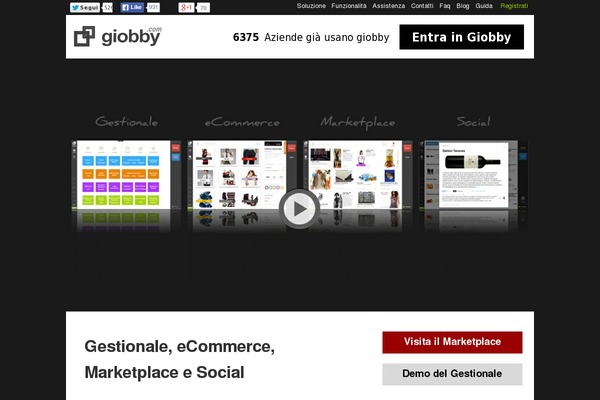Viewport: 600px width, 400px height.
Task: Click the Google +1 button
Action: point(187,7)
